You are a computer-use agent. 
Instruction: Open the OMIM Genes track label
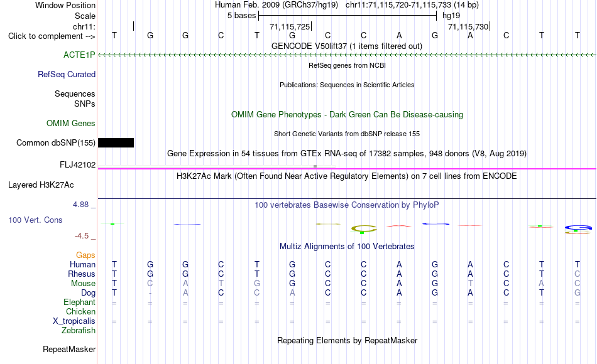[x=71, y=123]
